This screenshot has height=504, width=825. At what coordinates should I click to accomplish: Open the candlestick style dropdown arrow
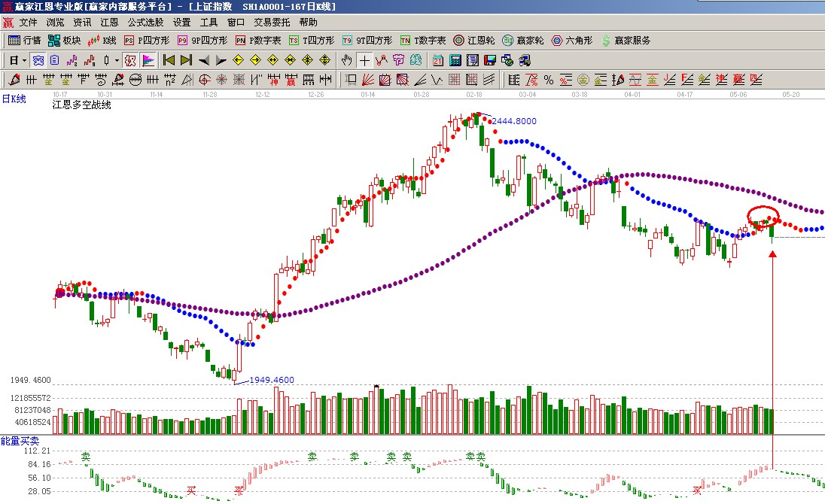(117, 60)
